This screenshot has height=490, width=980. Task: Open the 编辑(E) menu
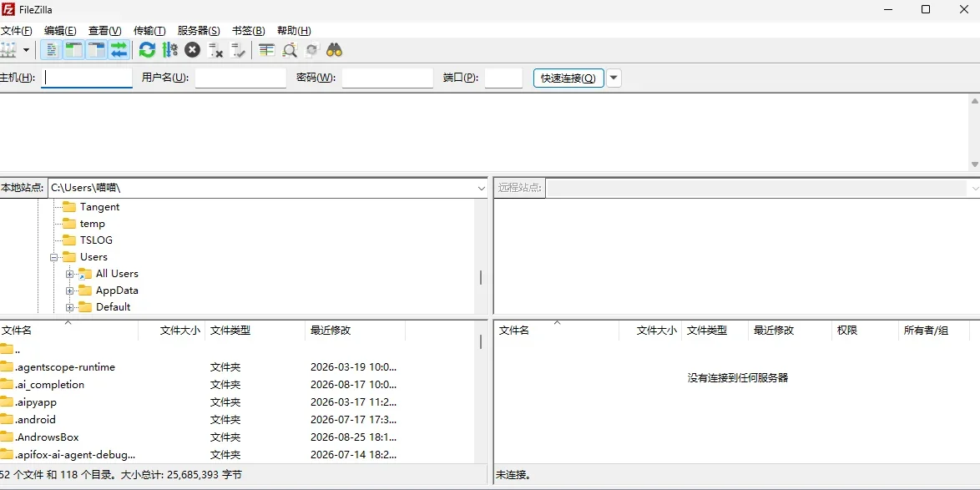60,31
